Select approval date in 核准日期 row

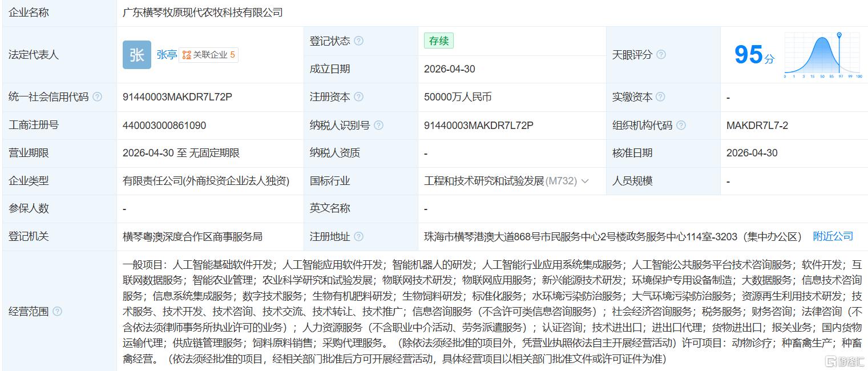tap(752, 153)
